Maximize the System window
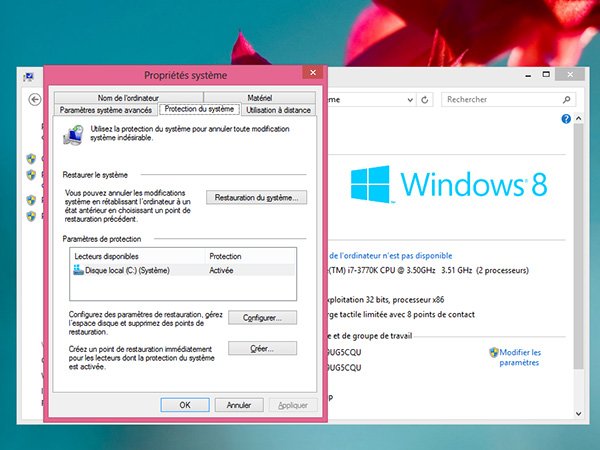600x450 pixels. coord(546,74)
